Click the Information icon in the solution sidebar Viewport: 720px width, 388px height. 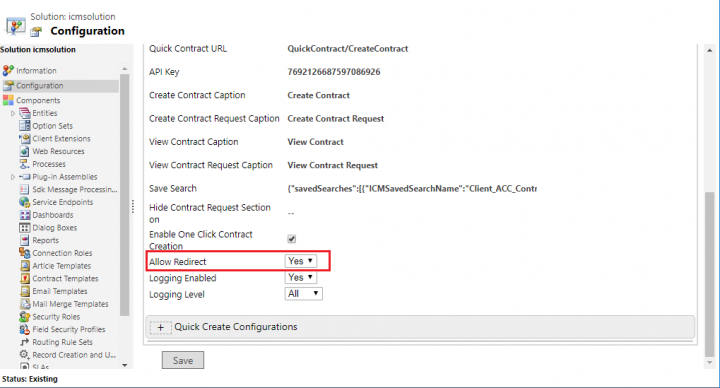point(8,70)
